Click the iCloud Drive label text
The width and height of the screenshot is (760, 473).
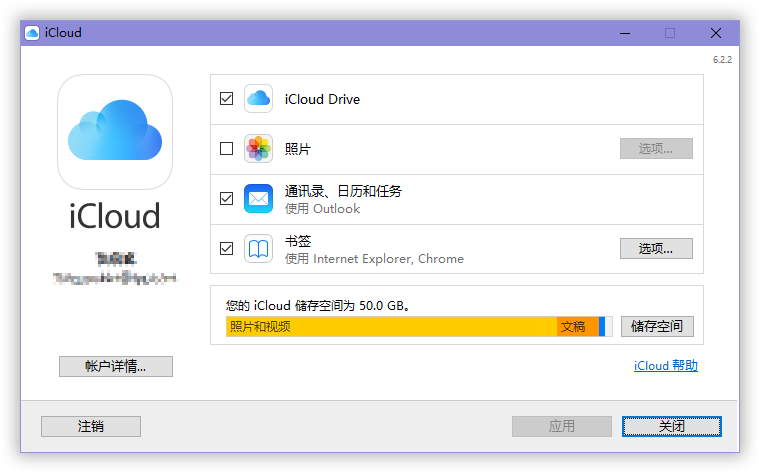[322, 99]
